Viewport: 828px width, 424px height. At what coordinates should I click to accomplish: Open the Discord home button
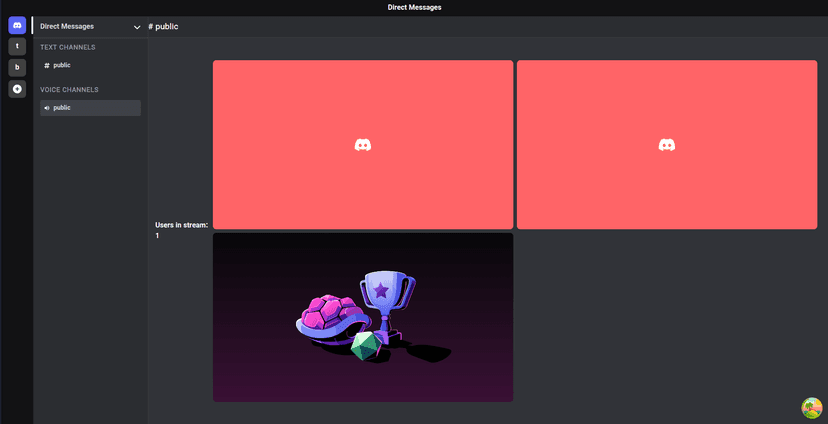coord(17,26)
